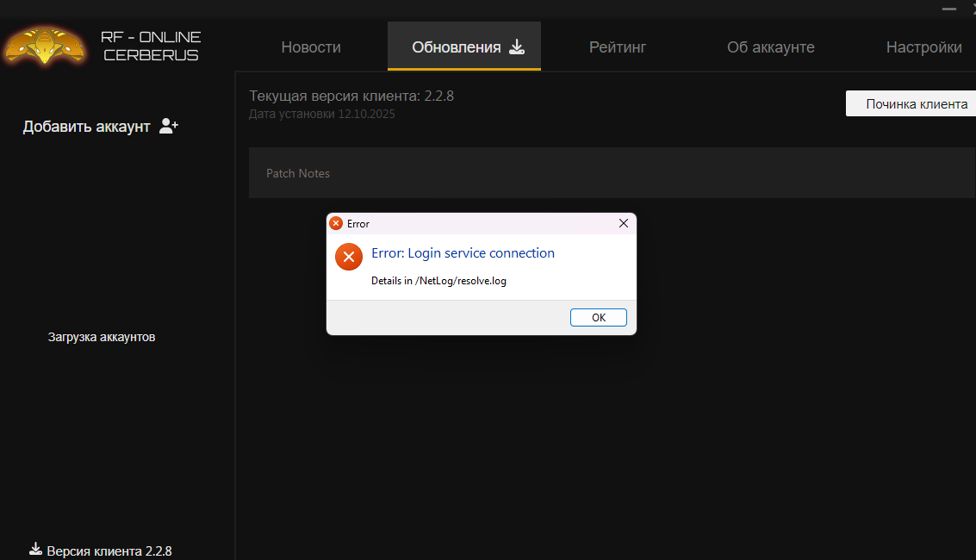Screen dimensions: 976x560
Task: Click Версия клиента 2.2.8 at the bottom
Action: coord(109,551)
